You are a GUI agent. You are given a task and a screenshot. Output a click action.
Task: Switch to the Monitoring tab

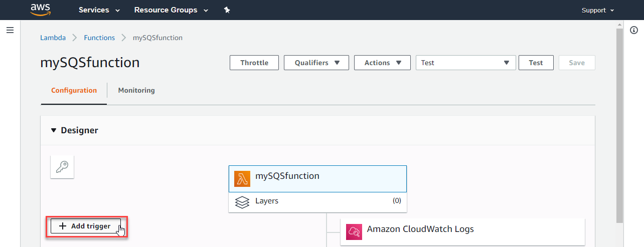pos(136,91)
